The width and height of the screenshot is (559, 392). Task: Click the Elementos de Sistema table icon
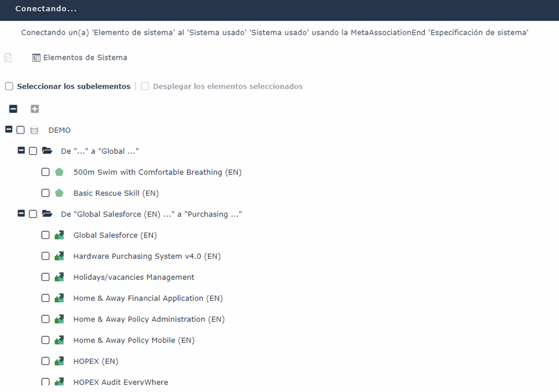pyautogui.click(x=36, y=58)
